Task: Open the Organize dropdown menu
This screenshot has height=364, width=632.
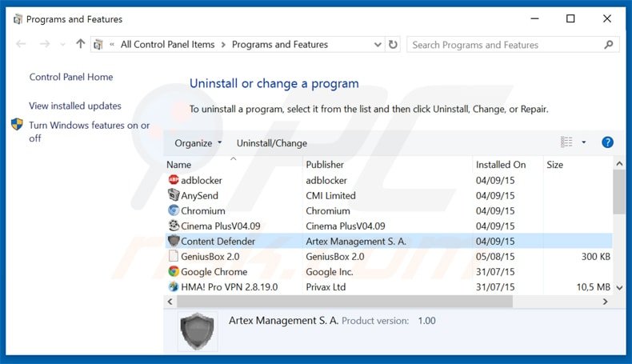Action: click(198, 143)
